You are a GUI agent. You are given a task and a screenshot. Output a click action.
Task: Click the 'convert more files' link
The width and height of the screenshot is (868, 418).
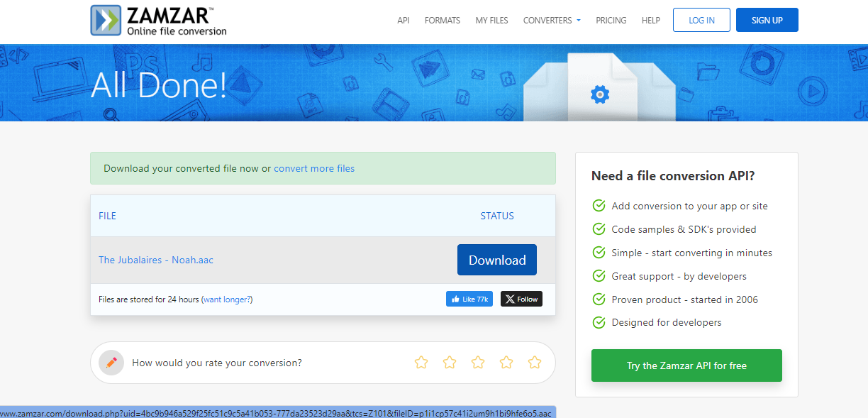coord(314,168)
